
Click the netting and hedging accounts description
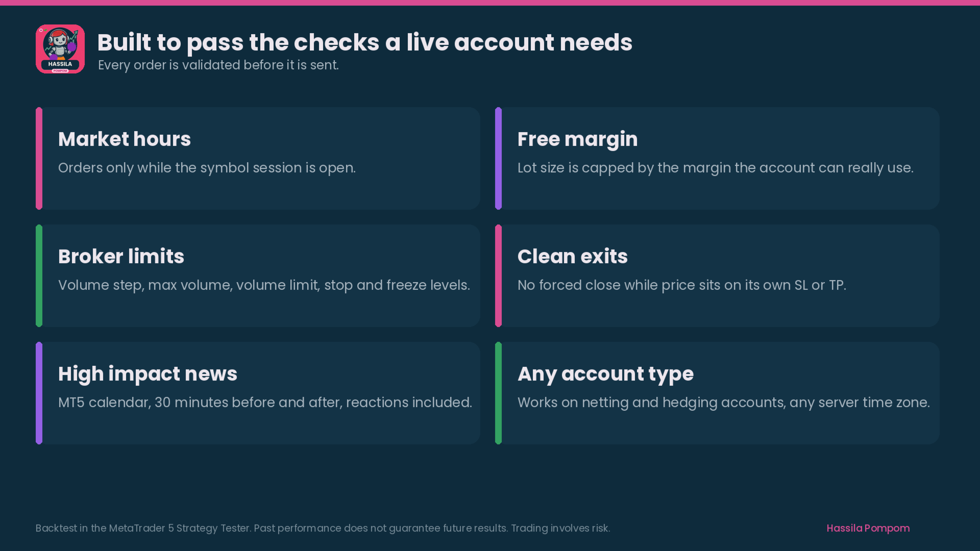[x=723, y=403]
